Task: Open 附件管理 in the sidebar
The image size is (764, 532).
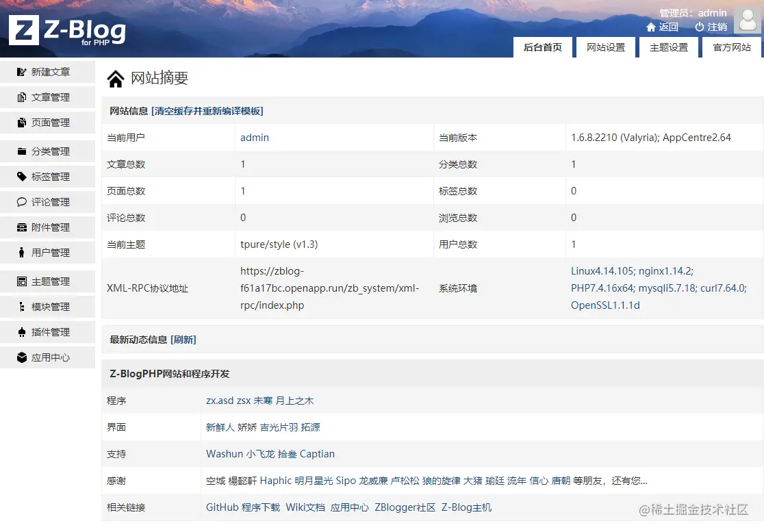Action: (48, 227)
